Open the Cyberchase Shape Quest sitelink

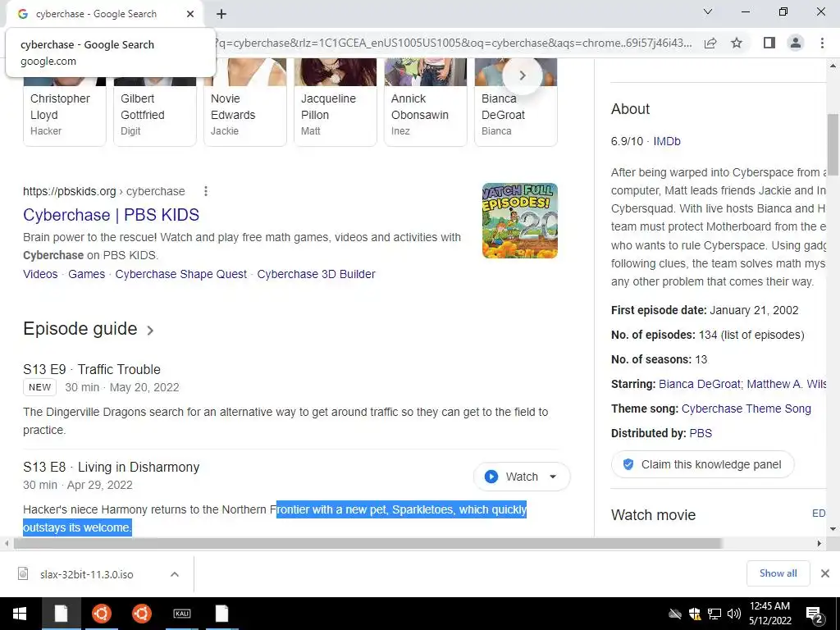coord(181,274)
